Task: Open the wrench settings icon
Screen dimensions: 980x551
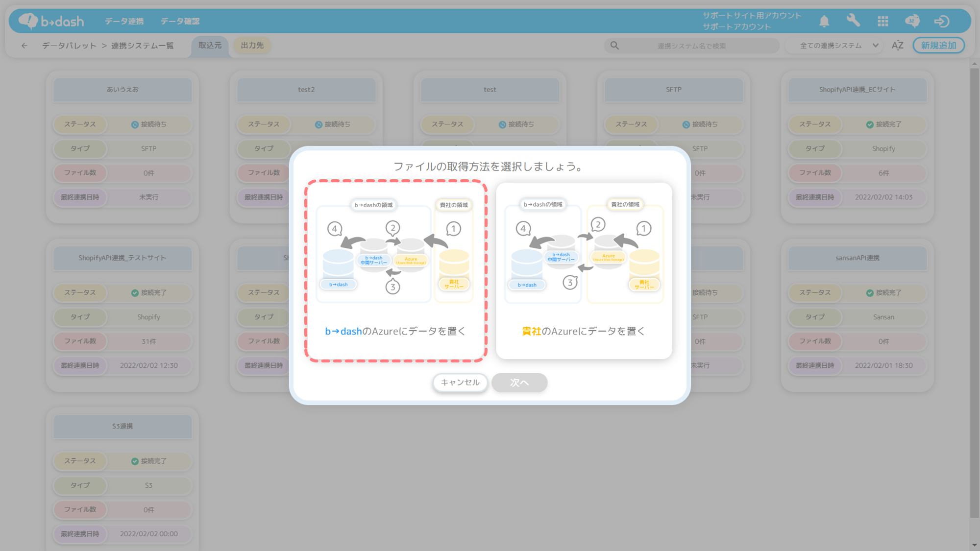Action: (853, 21)
